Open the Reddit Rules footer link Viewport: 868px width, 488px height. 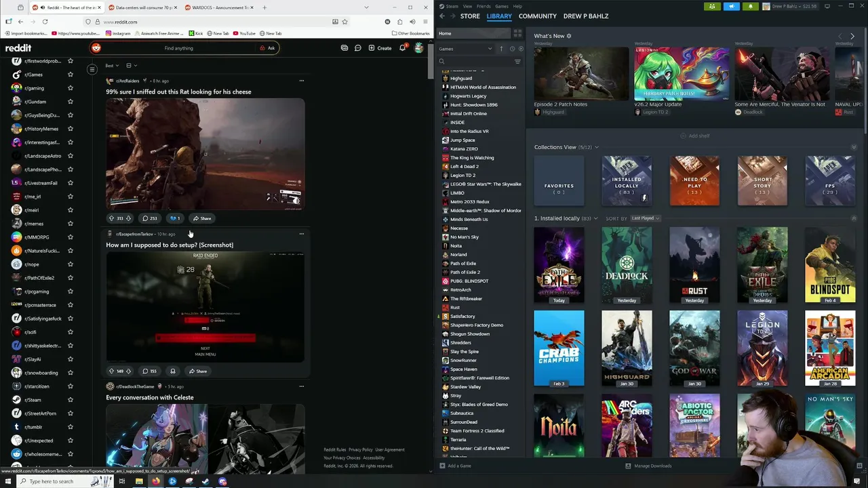(x=335, y=449)
